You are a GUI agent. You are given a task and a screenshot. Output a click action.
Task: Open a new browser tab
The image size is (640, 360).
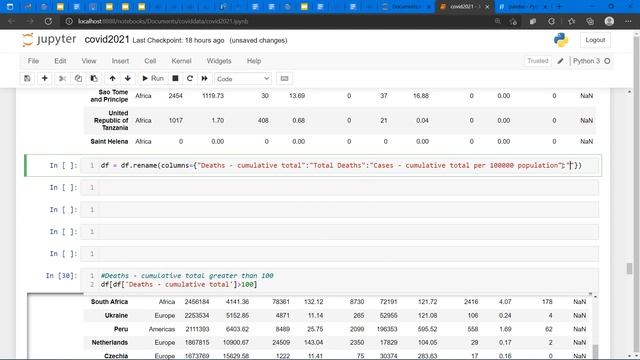tap(559, 7)
